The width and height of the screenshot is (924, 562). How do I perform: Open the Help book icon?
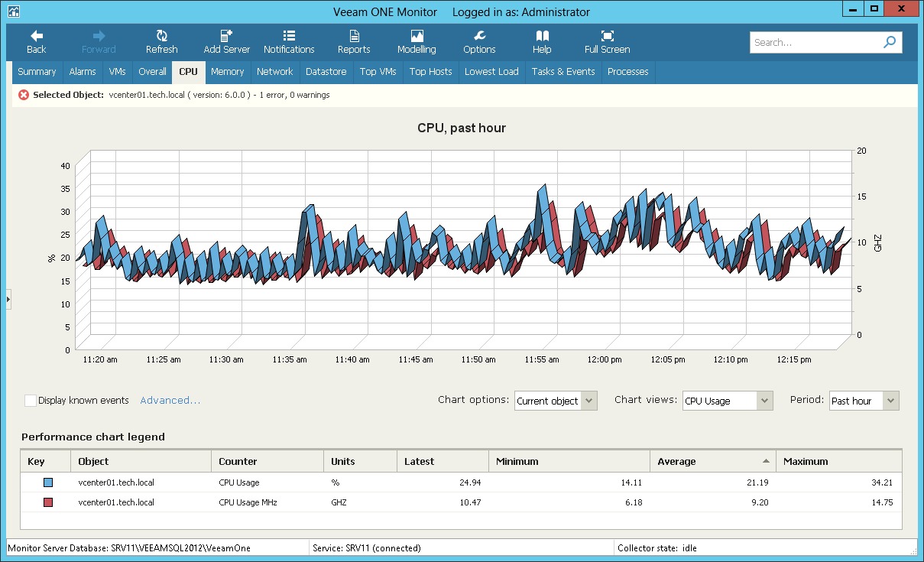542,42
